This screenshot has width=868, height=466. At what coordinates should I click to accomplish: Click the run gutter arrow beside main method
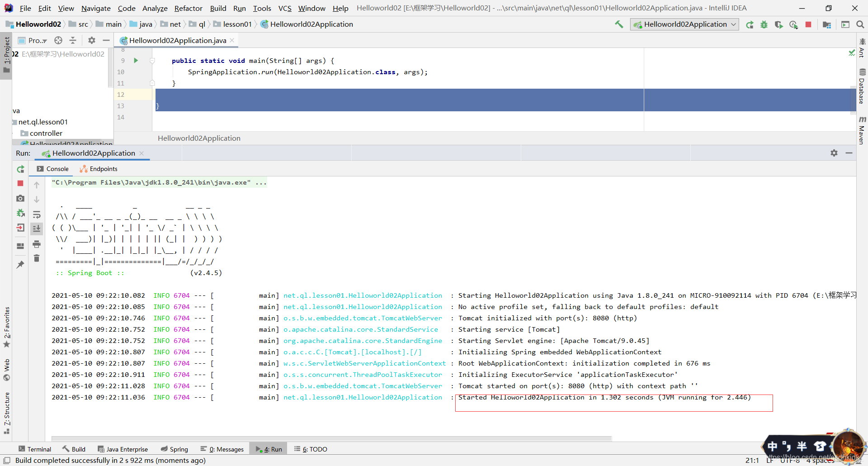click(x=136, y=60)
